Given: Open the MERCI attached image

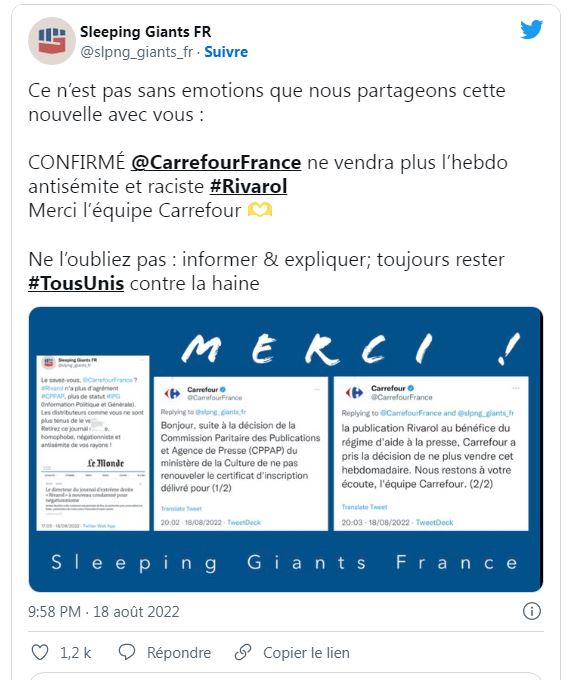Looking at the screenshot, I should pyautogui.click(x=286, y=449).
